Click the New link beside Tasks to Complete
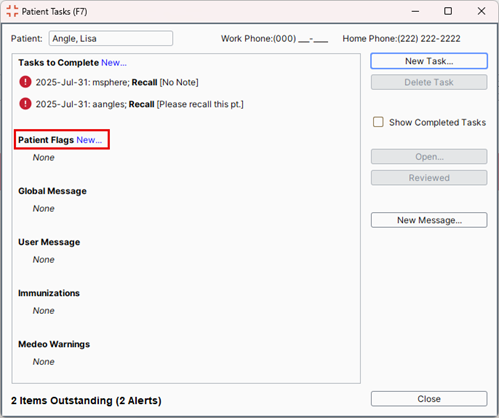The image size is (500, 418). [114, 63]
